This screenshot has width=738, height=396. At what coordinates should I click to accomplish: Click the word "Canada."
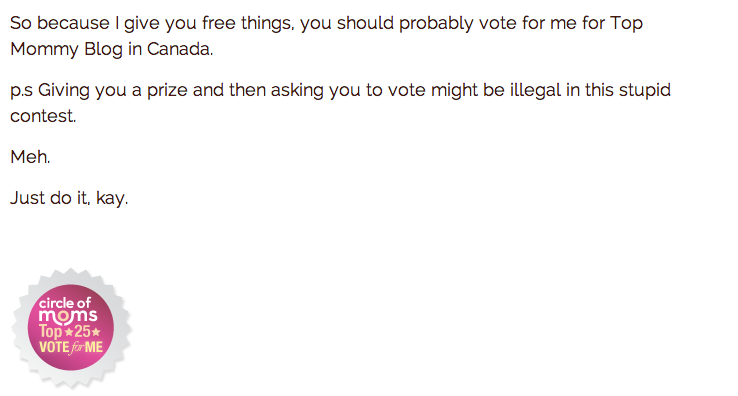tap(180, 49)
